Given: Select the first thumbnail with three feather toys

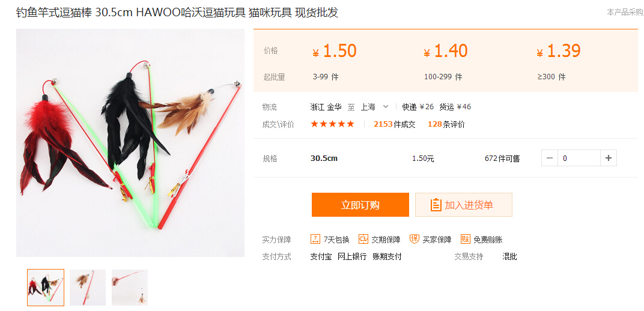Looking at the screenshot, I should tap(46, 287).
